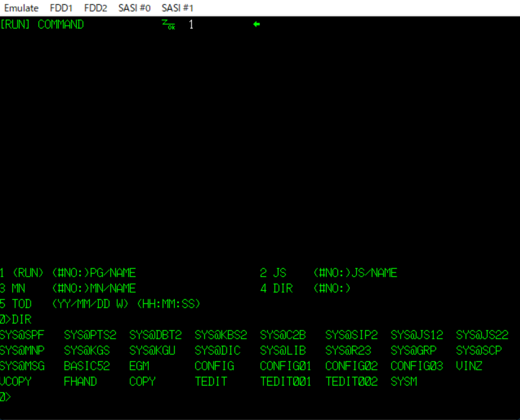Click the empty 0> command prompt

coord(5,397)
